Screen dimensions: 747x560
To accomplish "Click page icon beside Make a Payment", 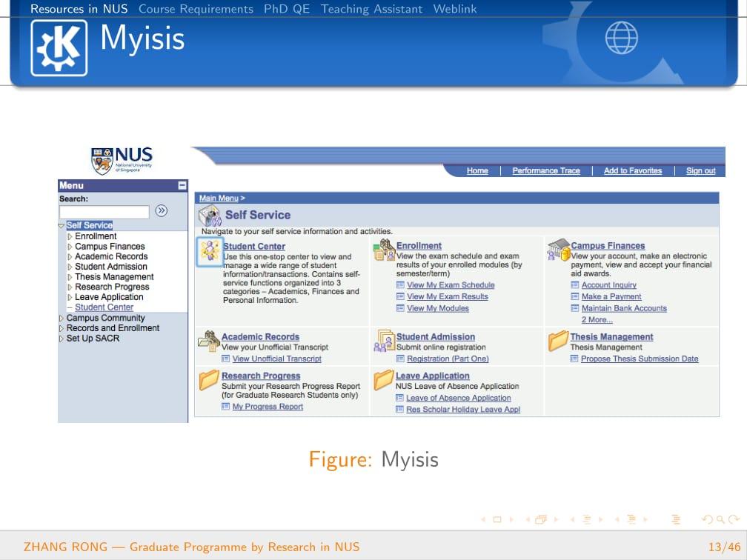I will [x=574, y=296].
